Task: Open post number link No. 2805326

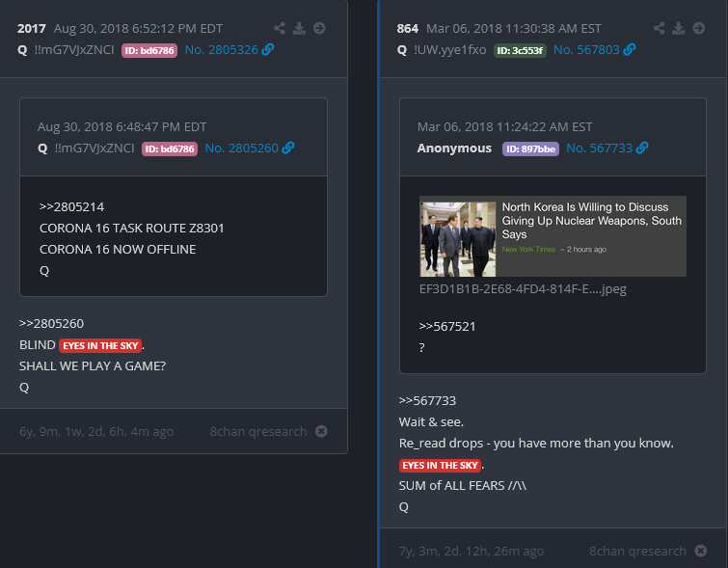Action: pyautogui.click(x=222, y=50)
